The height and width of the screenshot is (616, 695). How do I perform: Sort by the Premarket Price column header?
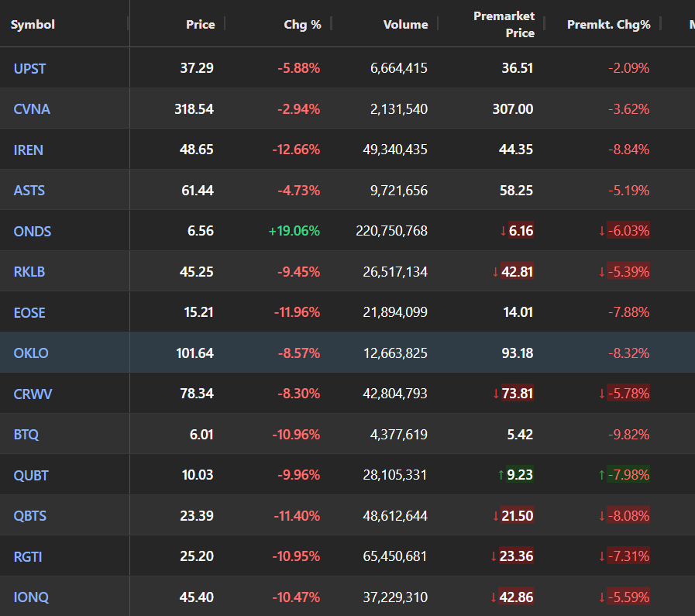[504, 24]
